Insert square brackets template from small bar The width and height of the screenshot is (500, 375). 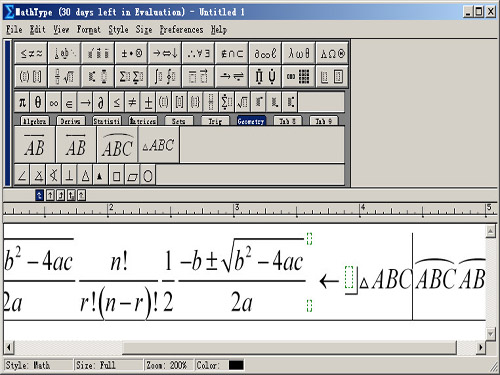[179, 102]
